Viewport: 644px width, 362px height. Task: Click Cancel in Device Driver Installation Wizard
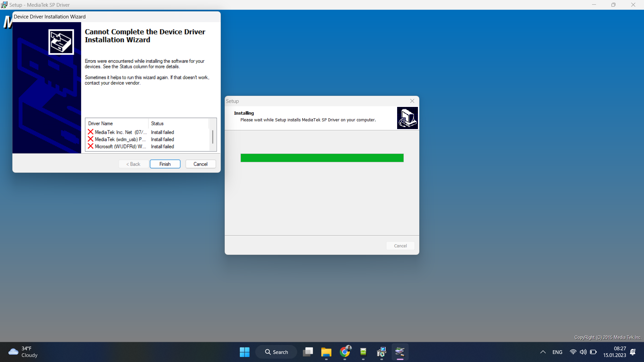click(x=201, y=164)
